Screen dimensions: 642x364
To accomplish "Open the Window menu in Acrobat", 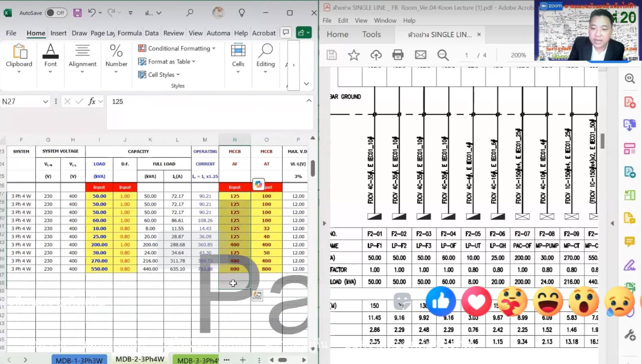I will (385, 20).
